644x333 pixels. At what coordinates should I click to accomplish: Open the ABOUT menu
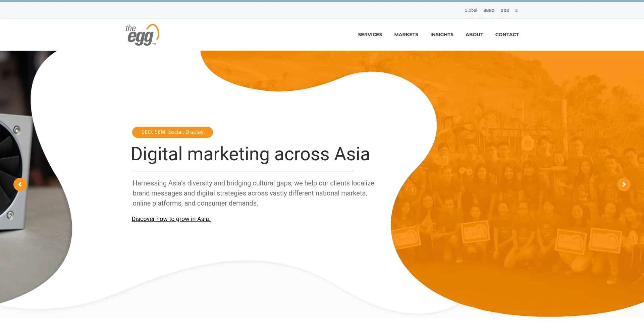click(x=474, y=35)
